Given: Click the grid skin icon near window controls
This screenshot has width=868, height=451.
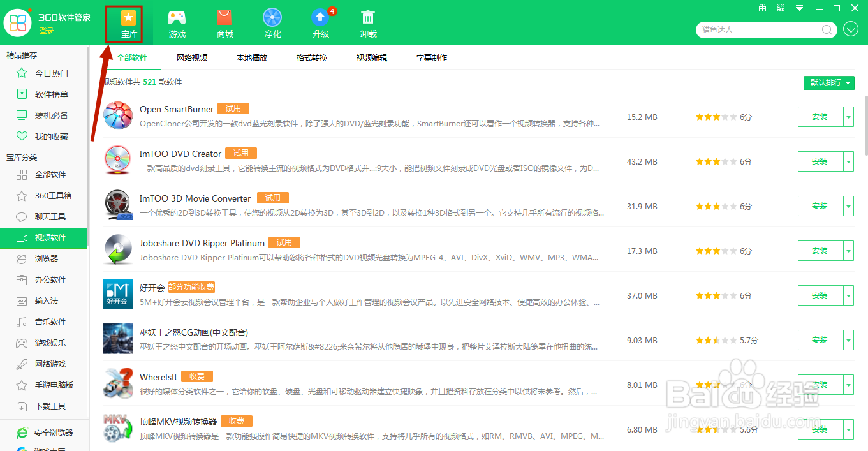Looking at the screenshot, I should click(x=763, y=8).
